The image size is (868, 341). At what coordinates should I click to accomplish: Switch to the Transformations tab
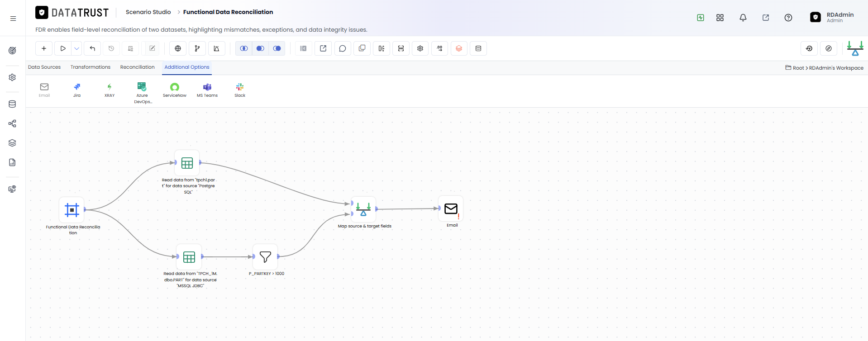tap(91, 67)
